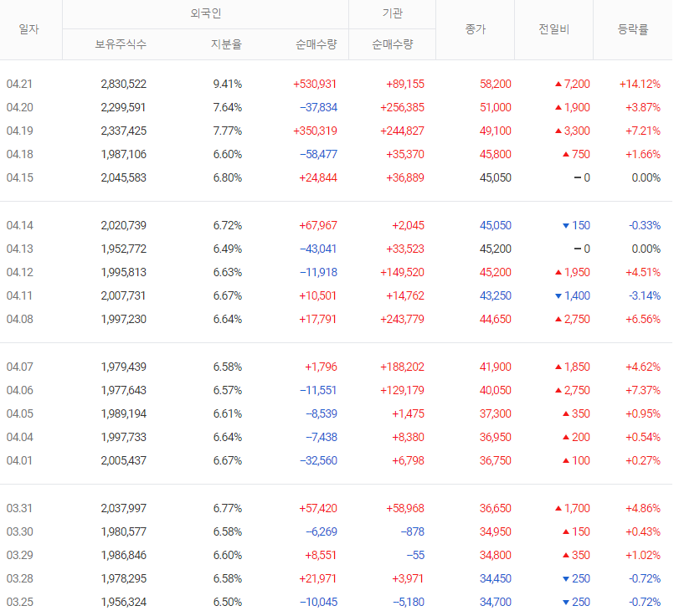Click shareholding value 1,987,106
This screenshot has width=674, height=616.
[123, 154]
